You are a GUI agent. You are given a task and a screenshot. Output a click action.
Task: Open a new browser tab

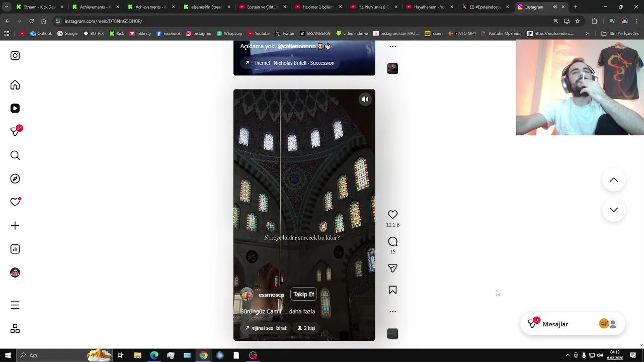click(575, 7)
